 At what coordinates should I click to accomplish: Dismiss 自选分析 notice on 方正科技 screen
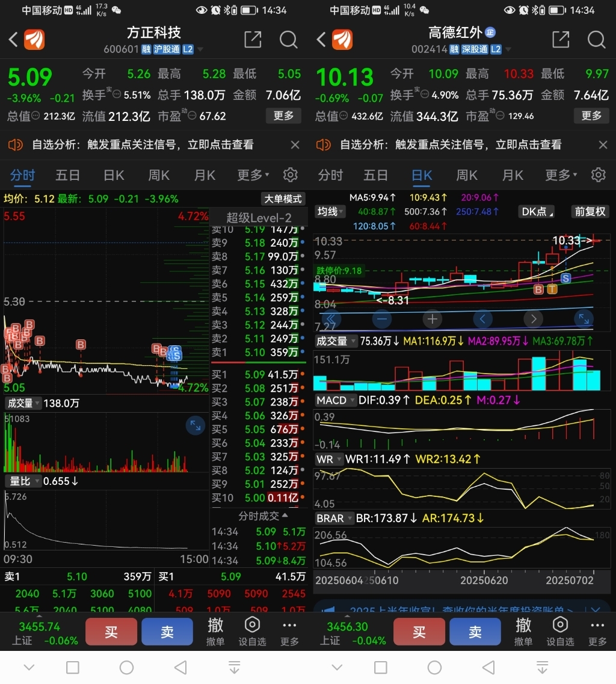(x=295, y=144)
